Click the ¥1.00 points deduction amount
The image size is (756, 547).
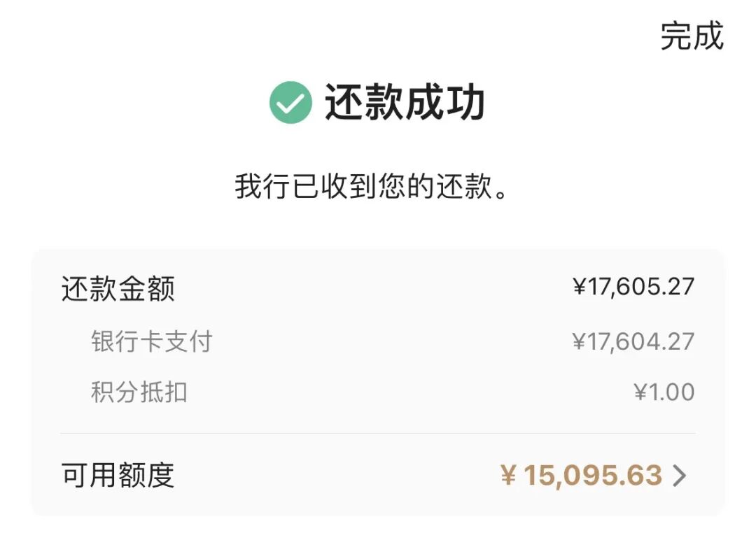pyautogui.click(x=664, y=392)
